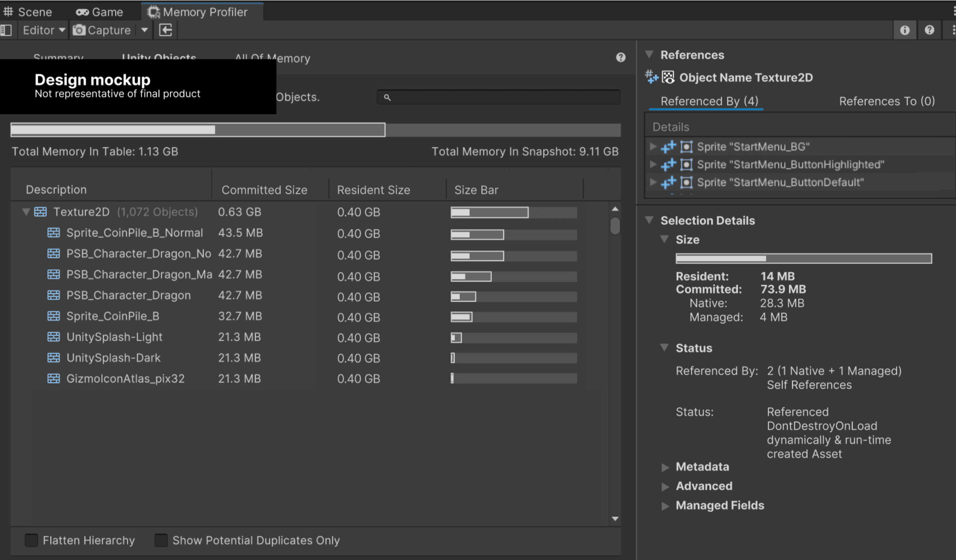Check Show Potential Duplicates Only
Viewport: 956px width, 560px height.
[x=161, y=540]
